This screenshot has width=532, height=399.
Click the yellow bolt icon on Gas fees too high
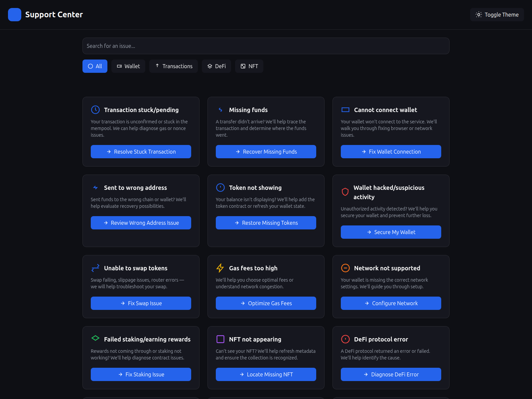(x=220, y=268)
